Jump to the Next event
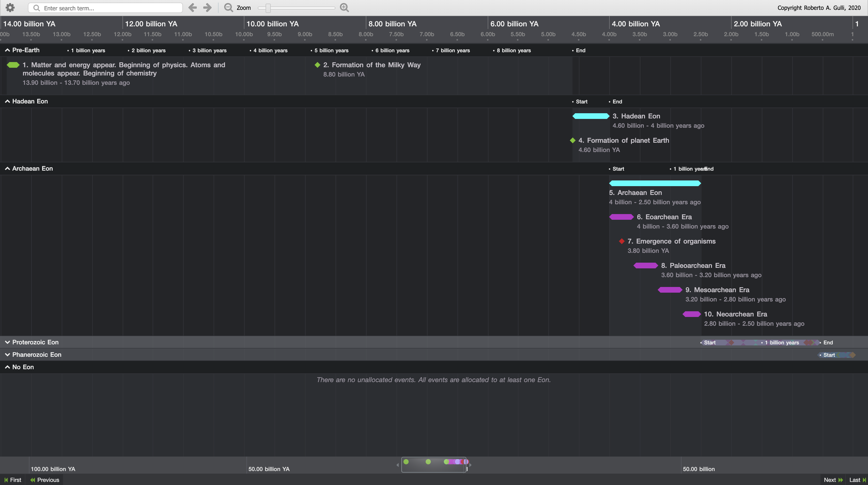This screenshot has width=868, height=485. tap(833, 480)
